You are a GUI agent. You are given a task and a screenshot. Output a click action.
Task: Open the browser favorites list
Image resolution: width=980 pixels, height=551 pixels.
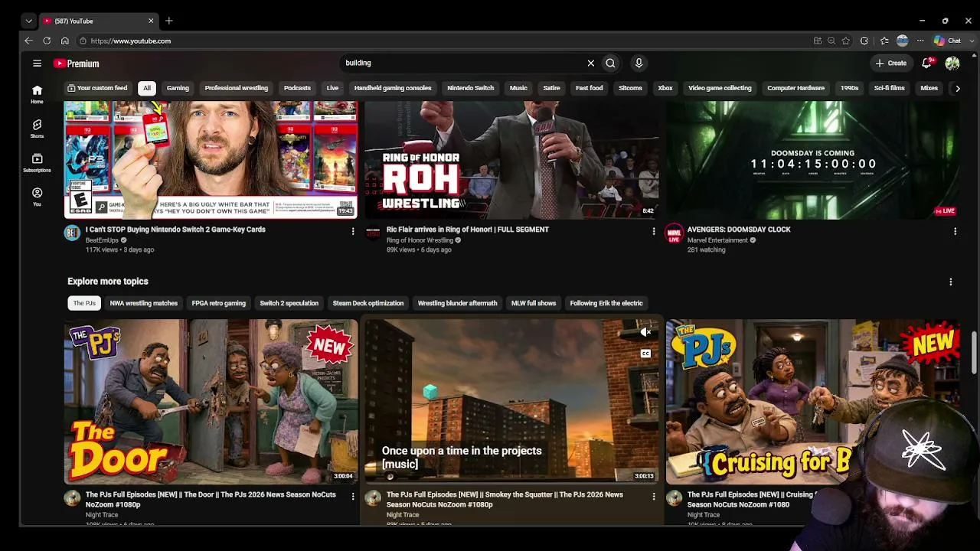coord(884,41)
